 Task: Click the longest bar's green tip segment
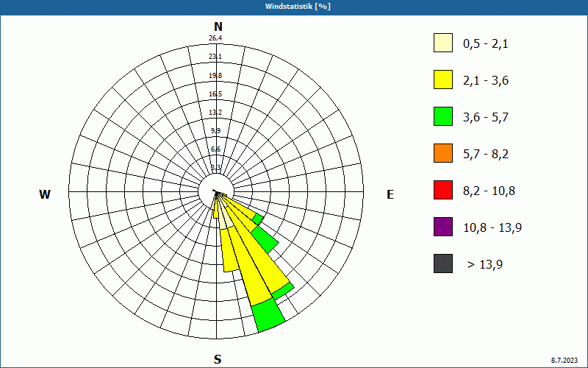(268, 315)
